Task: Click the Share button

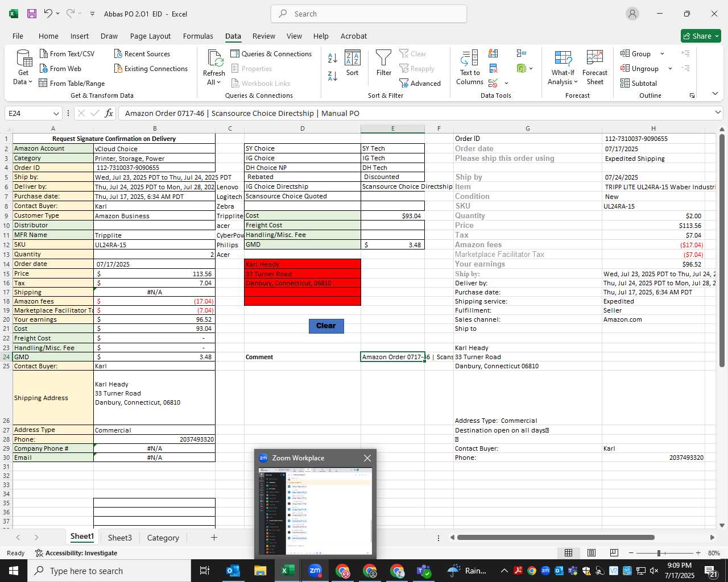Action: pos(701,36)
